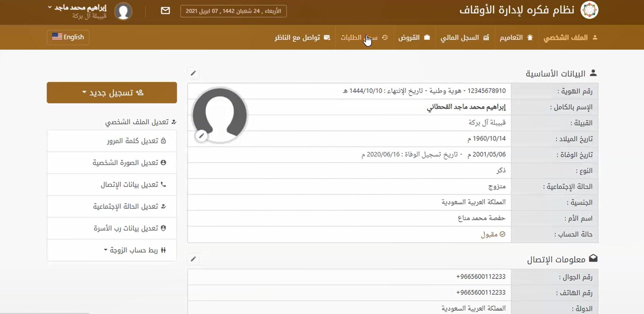This screenshot has width=644, height=314.
Task: Select تعديل الحالة الإجتماعية option
Action: [129, 206]
